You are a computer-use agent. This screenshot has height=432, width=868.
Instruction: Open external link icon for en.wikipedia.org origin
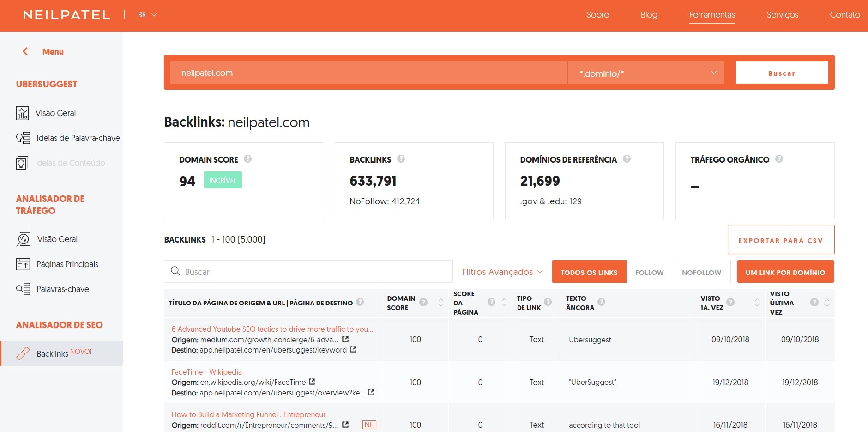tap(312, 382)
